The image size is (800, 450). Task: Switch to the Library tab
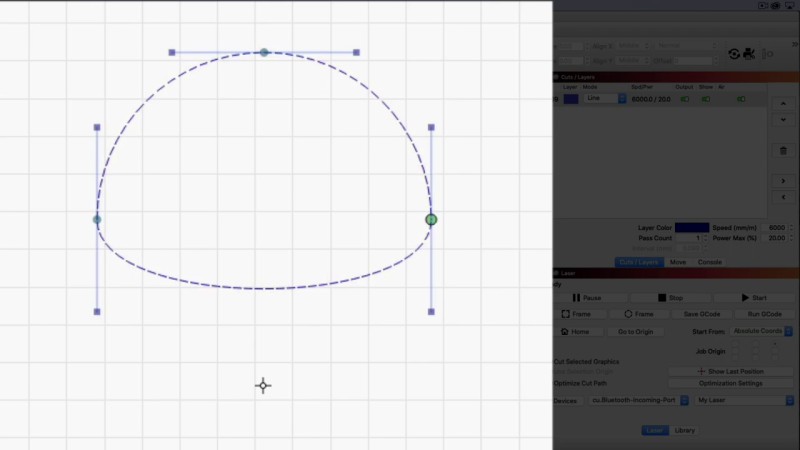[685, 430]
